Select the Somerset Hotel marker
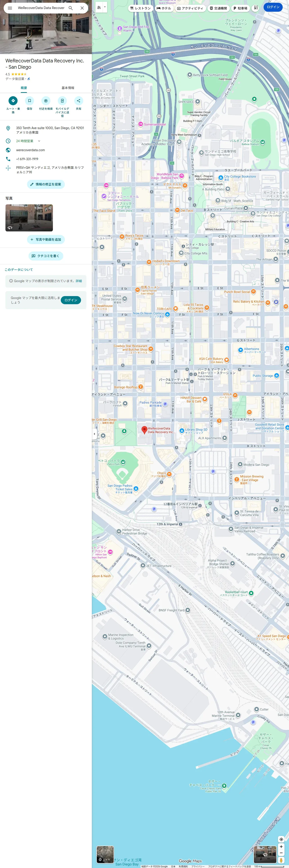Viewport: 289px width, 868px height. 141,124
